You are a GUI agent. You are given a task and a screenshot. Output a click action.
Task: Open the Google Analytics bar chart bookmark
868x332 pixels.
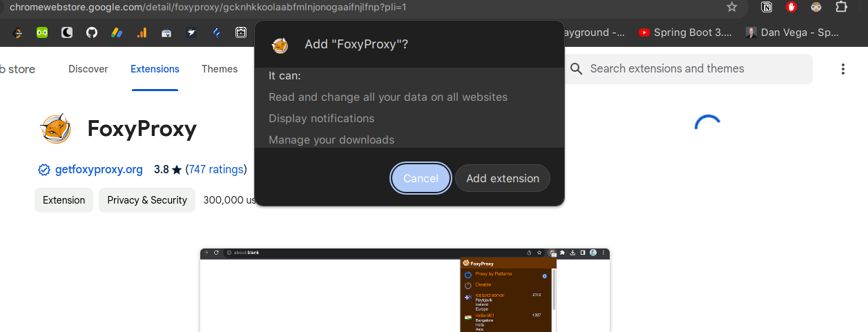tap(142, 32)
